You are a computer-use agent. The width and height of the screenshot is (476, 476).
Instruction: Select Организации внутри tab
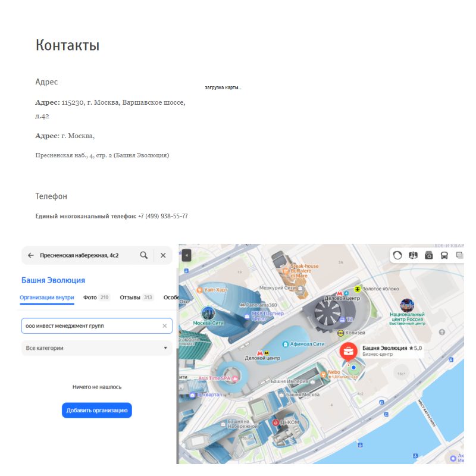(47, 297)
